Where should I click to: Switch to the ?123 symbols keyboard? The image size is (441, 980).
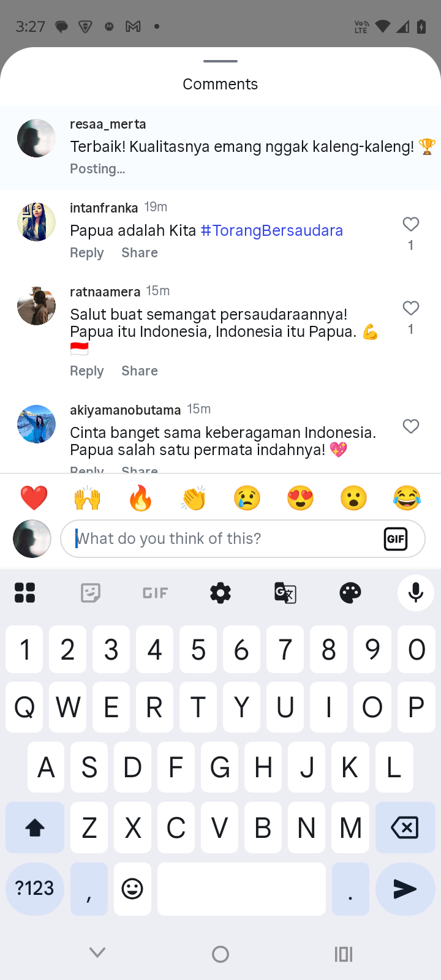pyautogui.click(x=35, y=889)
